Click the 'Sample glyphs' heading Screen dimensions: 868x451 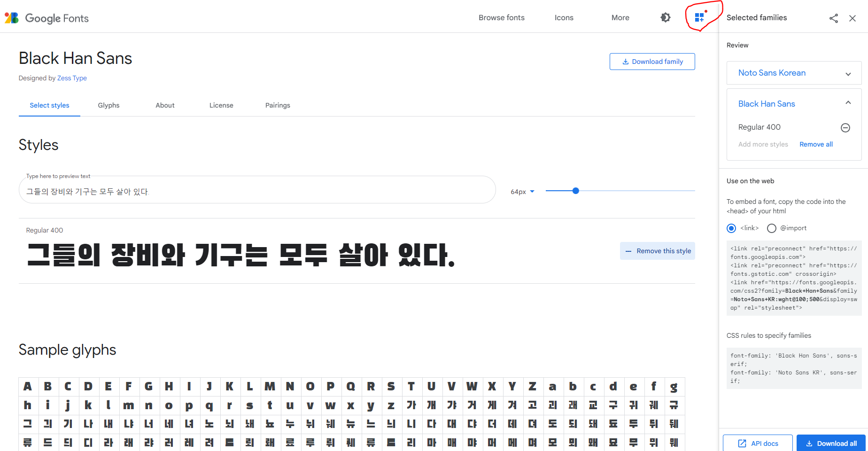tap(68, 350)
